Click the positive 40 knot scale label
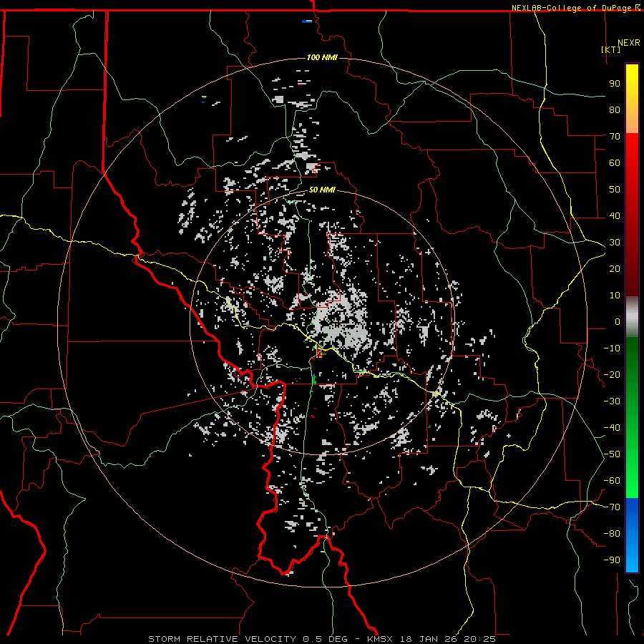 pyautogui.click(x=615, y=215)
